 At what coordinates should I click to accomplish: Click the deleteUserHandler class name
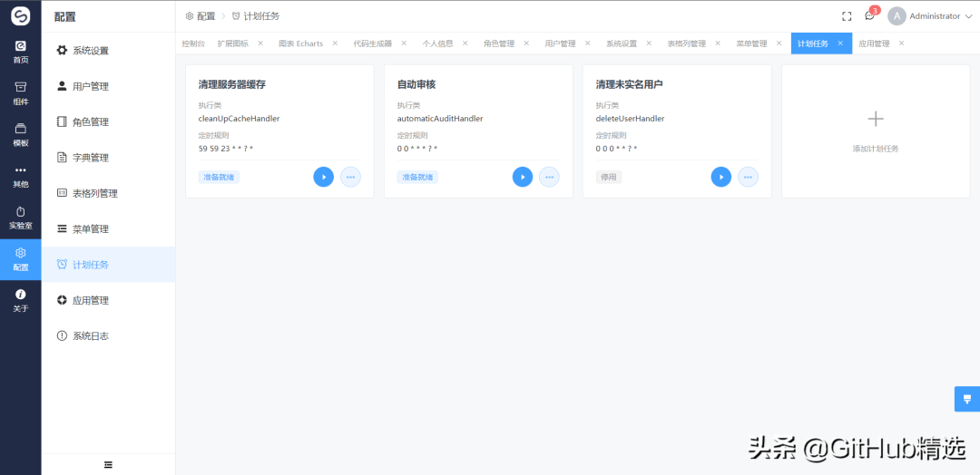click(630, 119)
